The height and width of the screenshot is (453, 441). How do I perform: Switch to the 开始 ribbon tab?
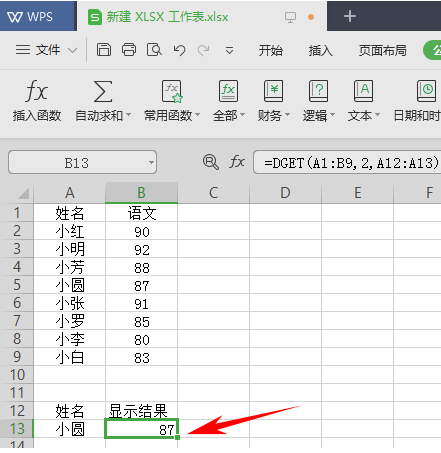(x=271, y=51)
